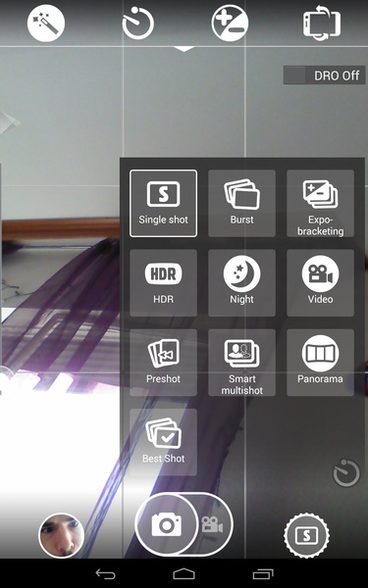The width and height of the screenshot is (368, 588).
Task: Select Smart multishot mode
Action: pos(241,363)
